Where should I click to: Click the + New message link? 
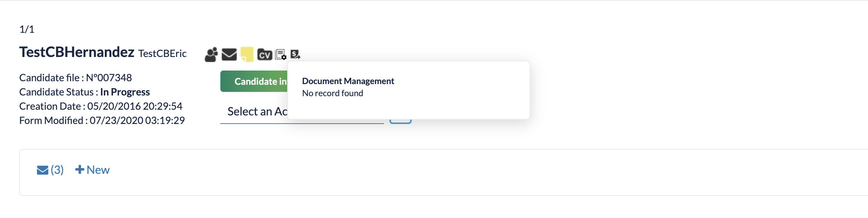click(92, 170)
